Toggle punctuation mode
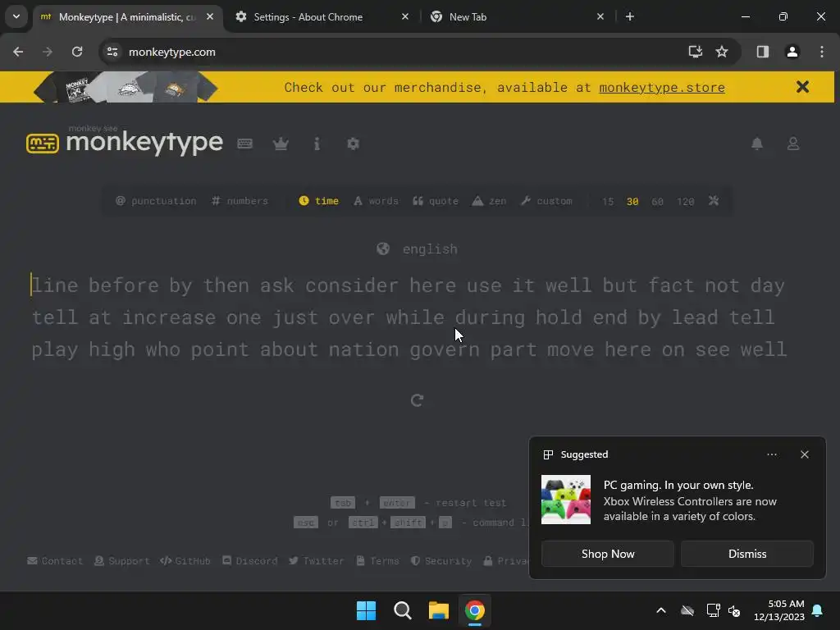 point(156,201)
